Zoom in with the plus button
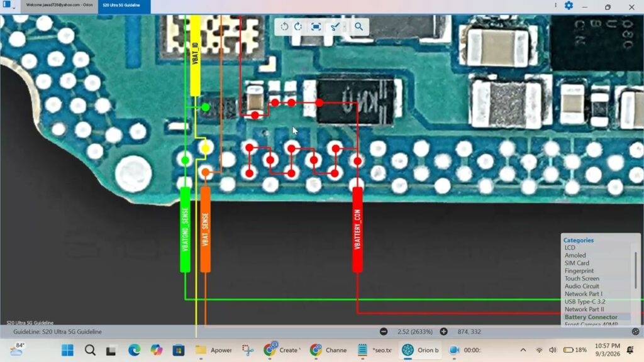This screenshot has width=644, height=362. [443, 332]
